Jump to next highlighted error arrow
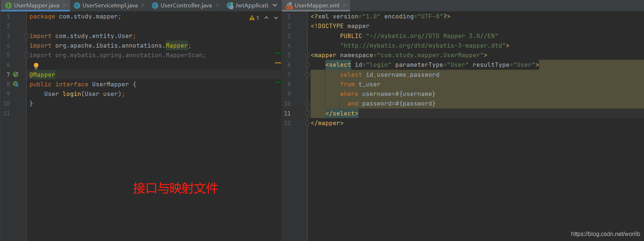The width and height of the screenshot is (644, 241). tap(276, 18)
